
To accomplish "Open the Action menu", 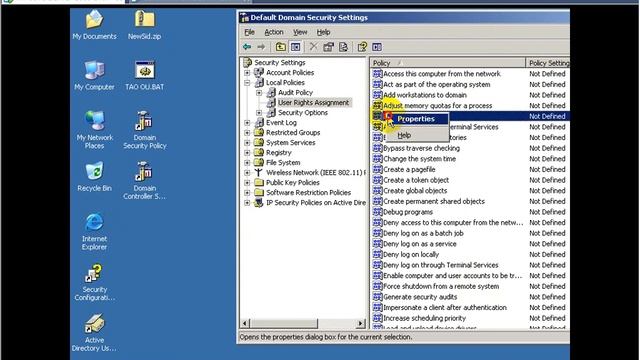I will 273,32.
